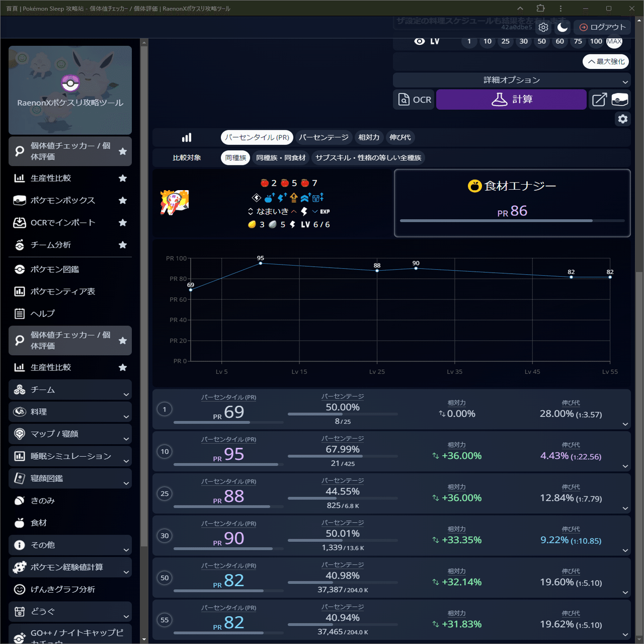Expand 寝顔図鑑 sidebar group

tap(70, 478)
